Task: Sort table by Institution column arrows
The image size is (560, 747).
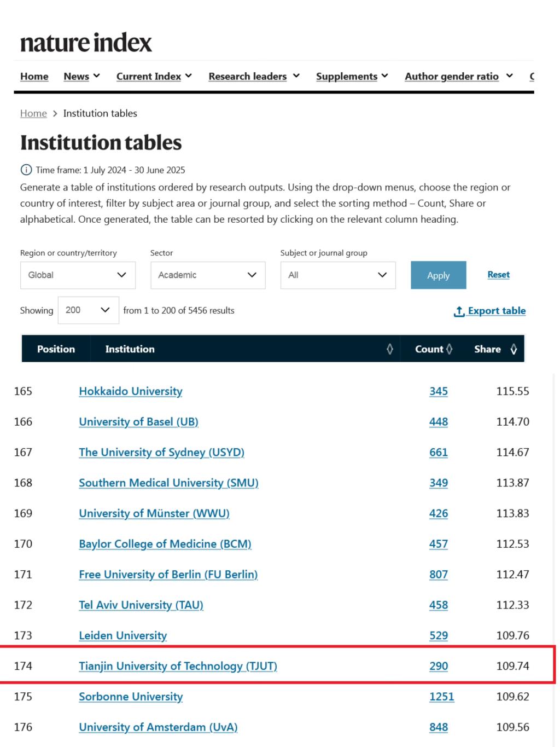Action: (390, 349)
